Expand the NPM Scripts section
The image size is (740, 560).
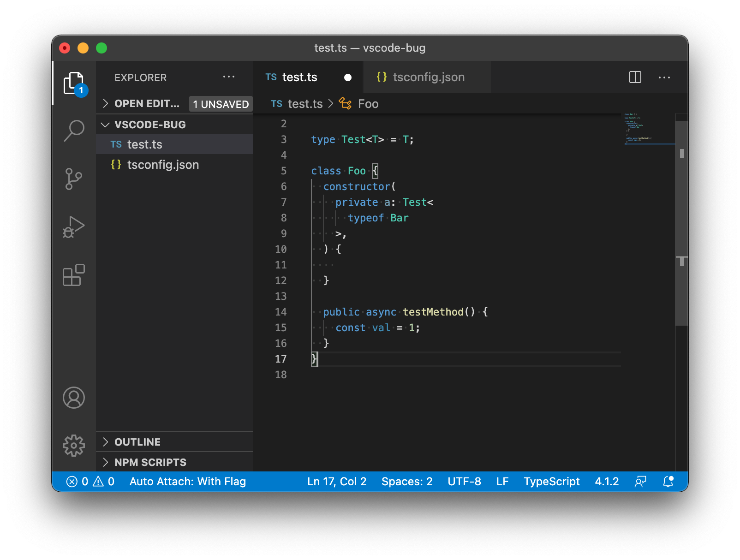[x=174, y=462]
